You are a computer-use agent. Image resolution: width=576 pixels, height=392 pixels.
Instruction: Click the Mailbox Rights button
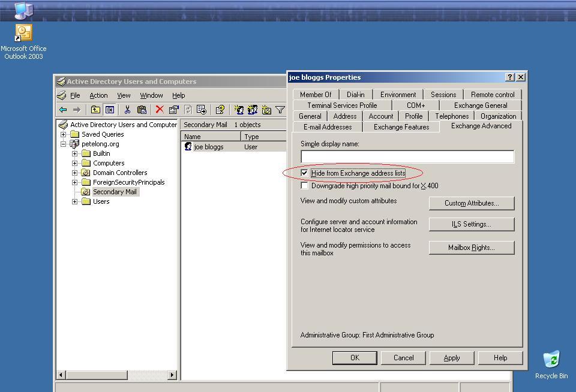[x=472, y=248]
